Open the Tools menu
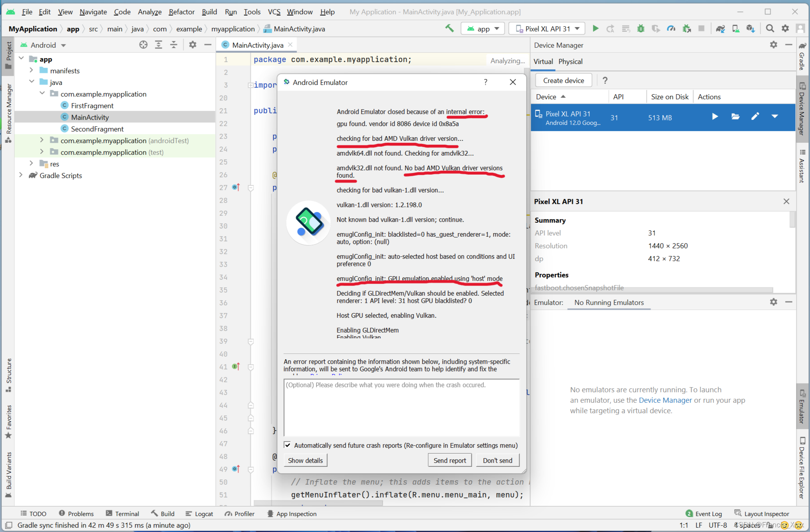This screenshot has height=532, width=810. click(x=252, y=12)
